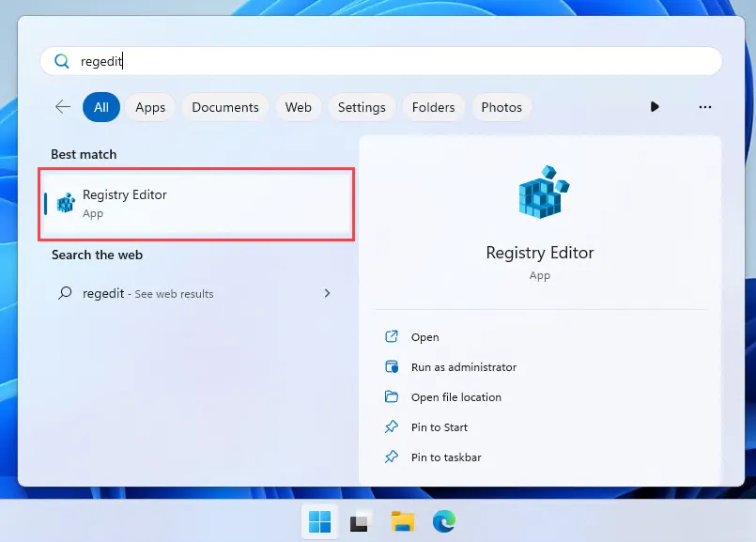Switch to the Folders filter tab

(433, 107)
